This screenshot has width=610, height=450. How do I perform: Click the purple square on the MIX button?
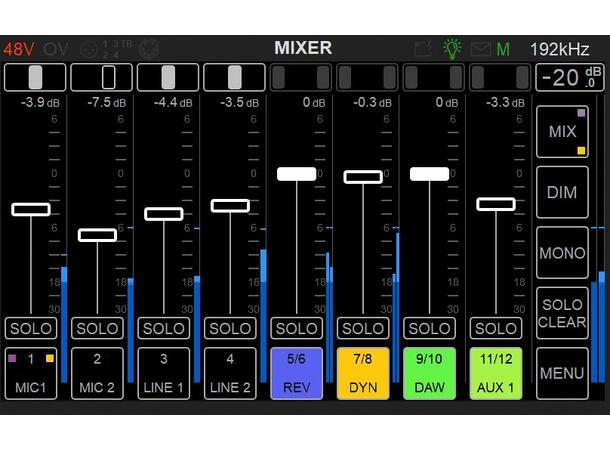click(581, 113)
